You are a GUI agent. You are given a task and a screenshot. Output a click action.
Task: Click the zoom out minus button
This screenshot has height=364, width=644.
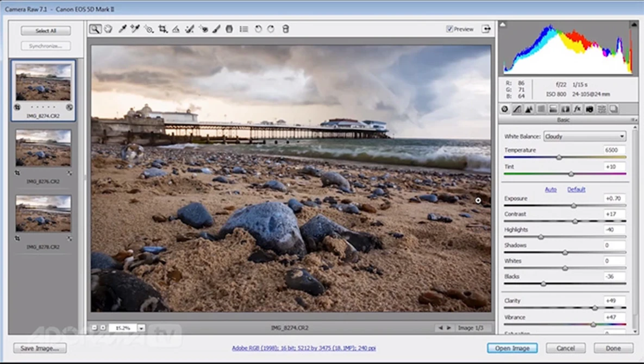[x=95, y=328]
